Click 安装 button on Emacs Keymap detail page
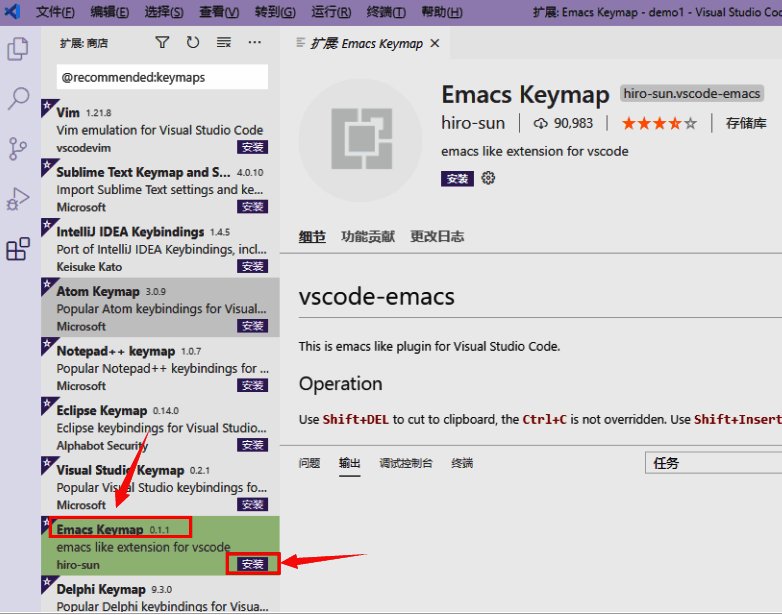The height and width of the screenshot is (615, 782). [457, 179]
